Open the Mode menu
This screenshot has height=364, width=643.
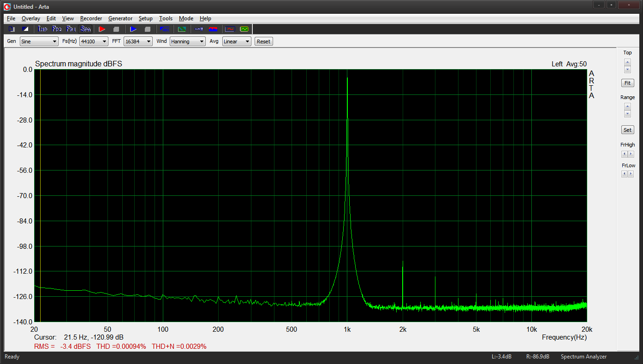pos(186,18)
